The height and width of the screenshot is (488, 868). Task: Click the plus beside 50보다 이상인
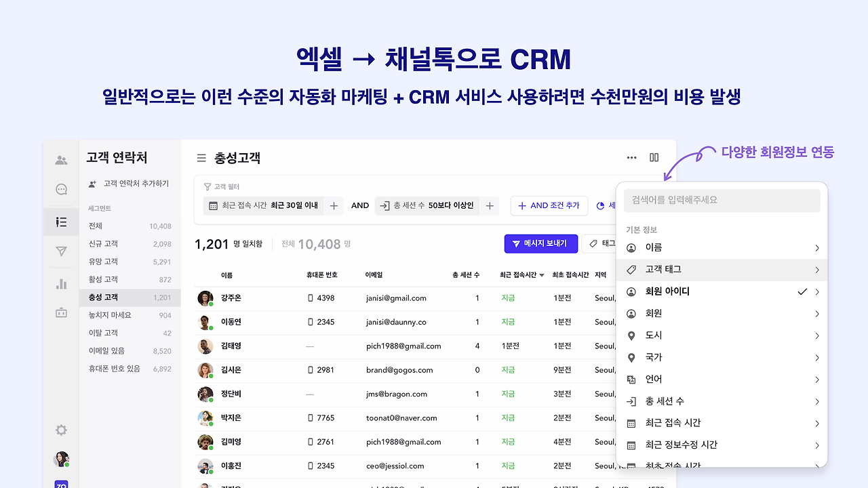click(x=490, y=205)
